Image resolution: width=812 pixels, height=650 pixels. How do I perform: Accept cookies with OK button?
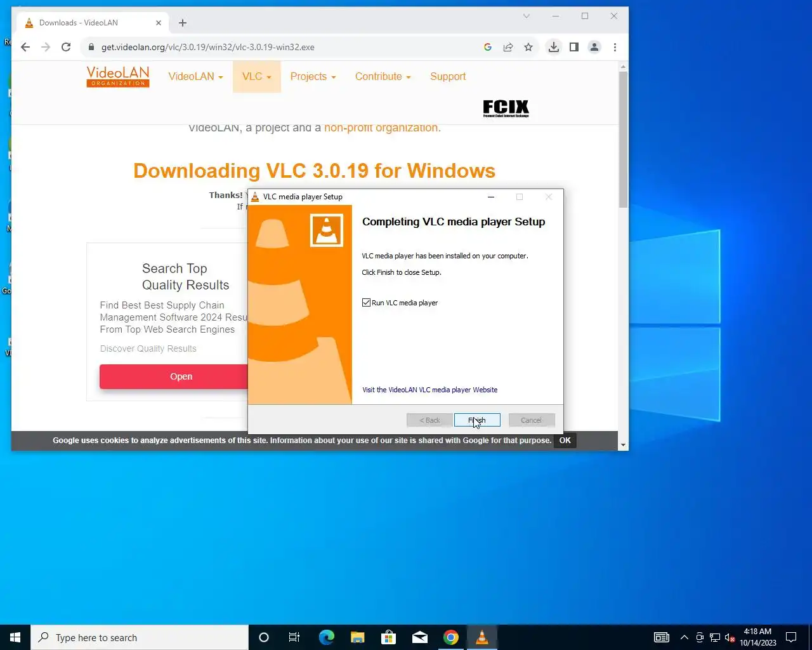565,441
